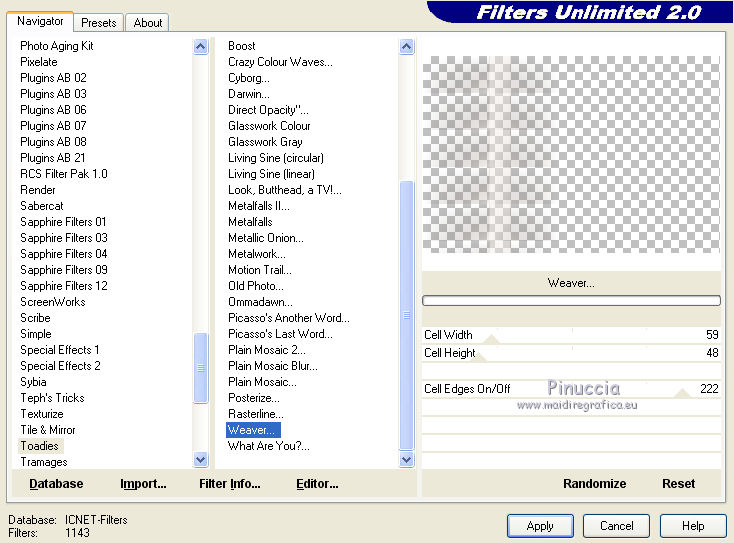Select the Metalwork... filter
Viewport: 734px width, 543px height.
[257, 254]
